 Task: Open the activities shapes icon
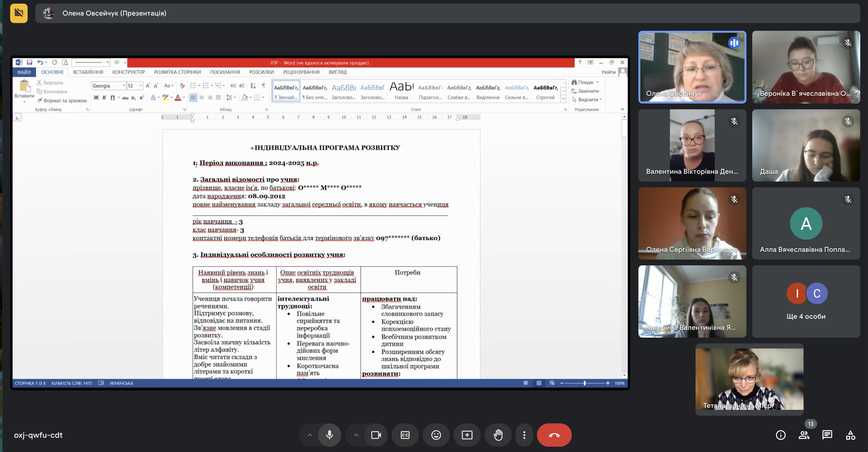click(x=850, y=435)
